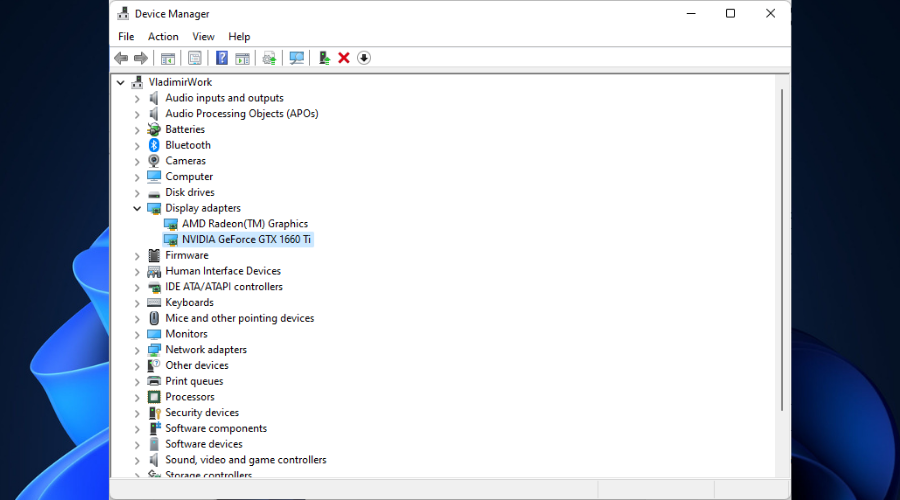Select the Storage controllers row
The width and height of the screenshot is (900, 500).
(x=208, y=474)
